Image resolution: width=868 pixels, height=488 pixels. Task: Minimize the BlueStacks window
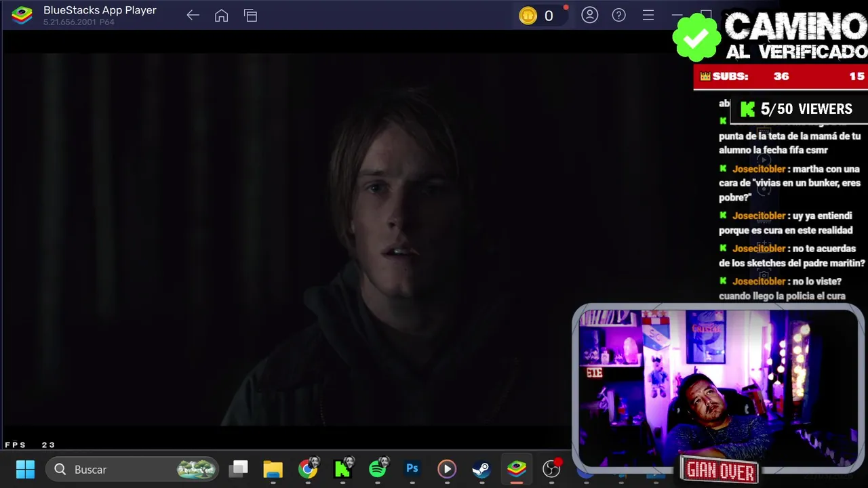tap(677, 15)
